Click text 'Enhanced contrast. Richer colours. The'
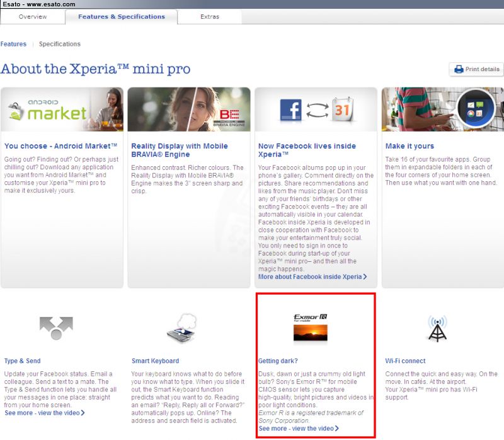This screenshot has width=504, height=440. (x=187, y=167)
